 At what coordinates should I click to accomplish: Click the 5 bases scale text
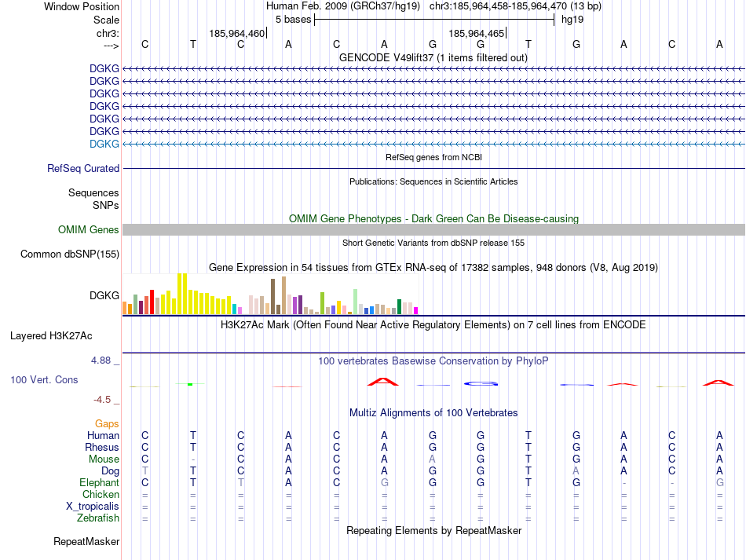293,20
